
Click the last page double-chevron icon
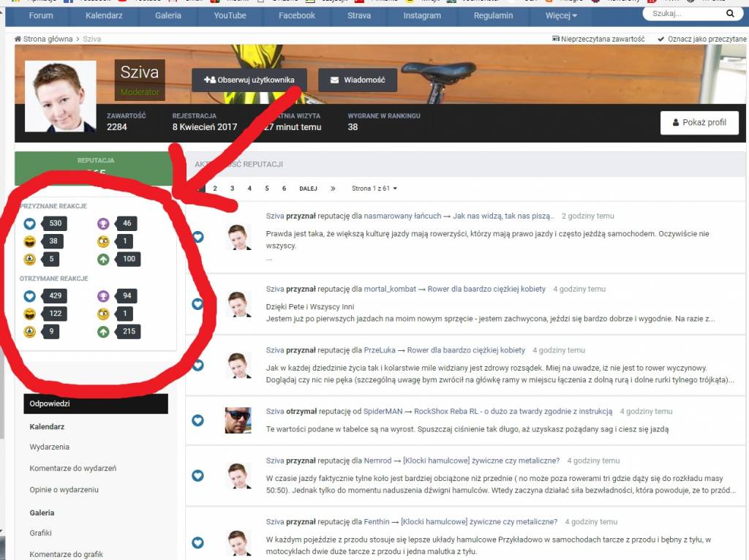click(x=333, y=189)
